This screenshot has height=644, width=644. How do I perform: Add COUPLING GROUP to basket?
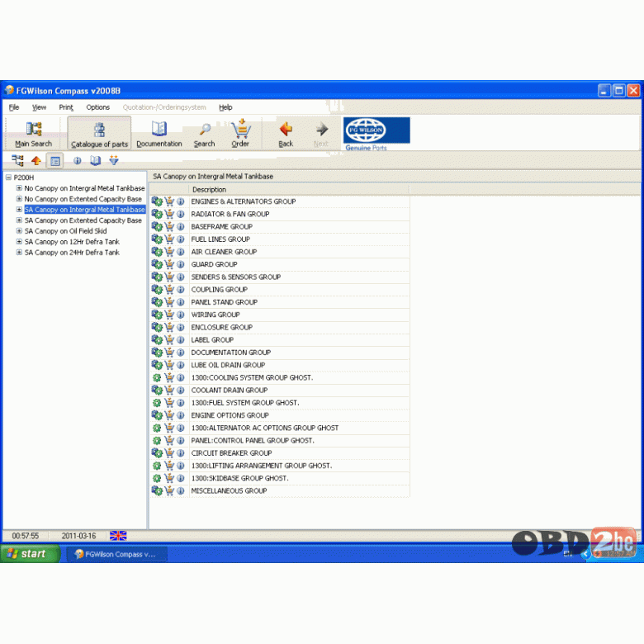coord(169,290)
